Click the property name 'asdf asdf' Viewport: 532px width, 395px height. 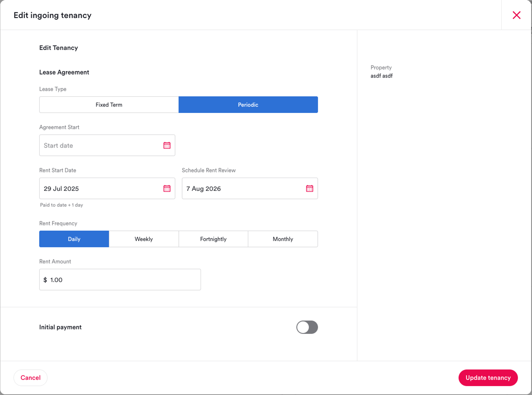coord(382,76)
